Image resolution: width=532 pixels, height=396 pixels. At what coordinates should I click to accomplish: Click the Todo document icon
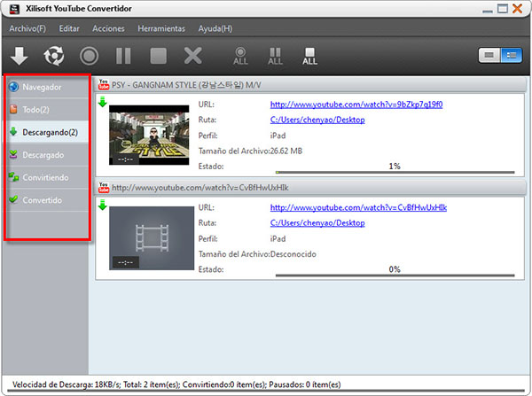point(13,109)
